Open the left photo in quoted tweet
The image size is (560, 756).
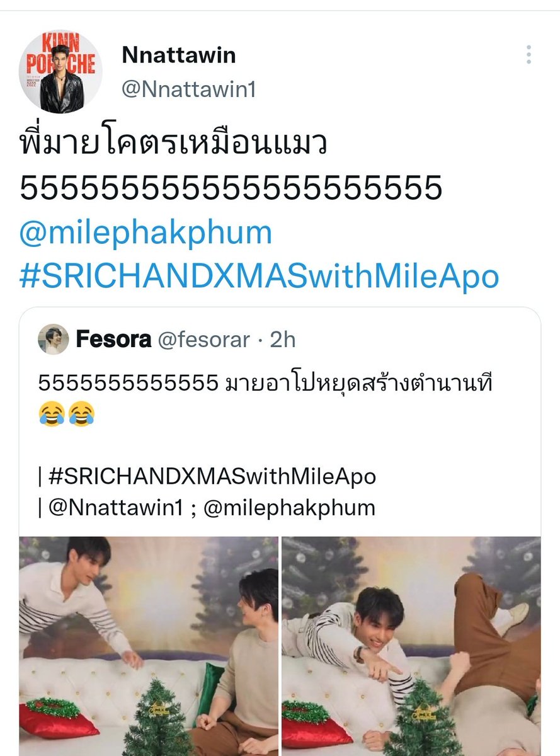coord(149,646)
